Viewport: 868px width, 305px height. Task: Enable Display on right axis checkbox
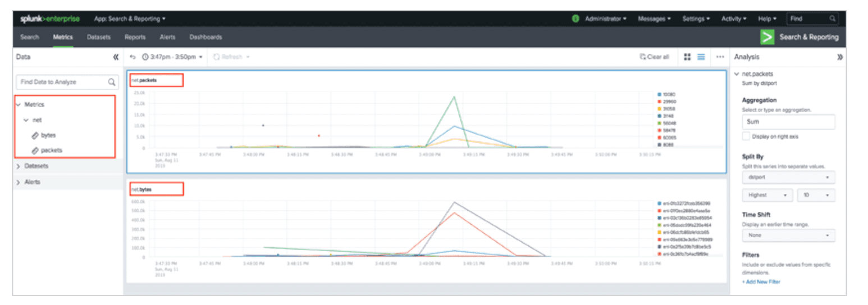pos(746,136)
